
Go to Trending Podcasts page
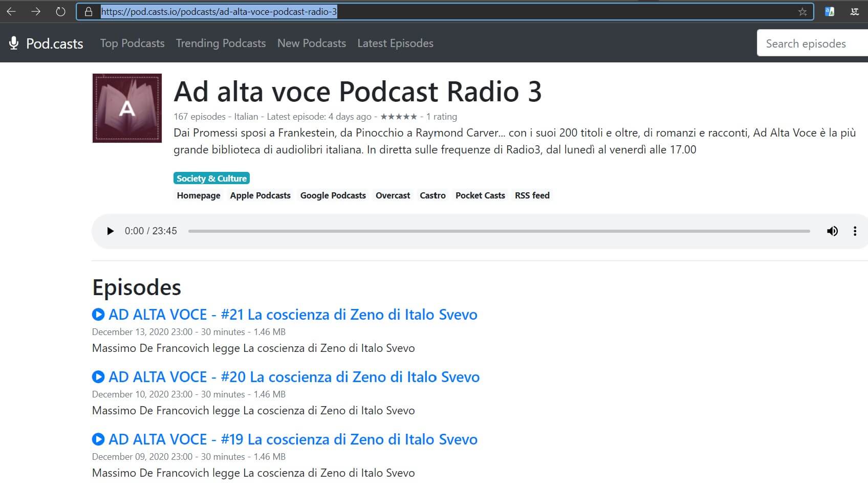click(221, 43)
